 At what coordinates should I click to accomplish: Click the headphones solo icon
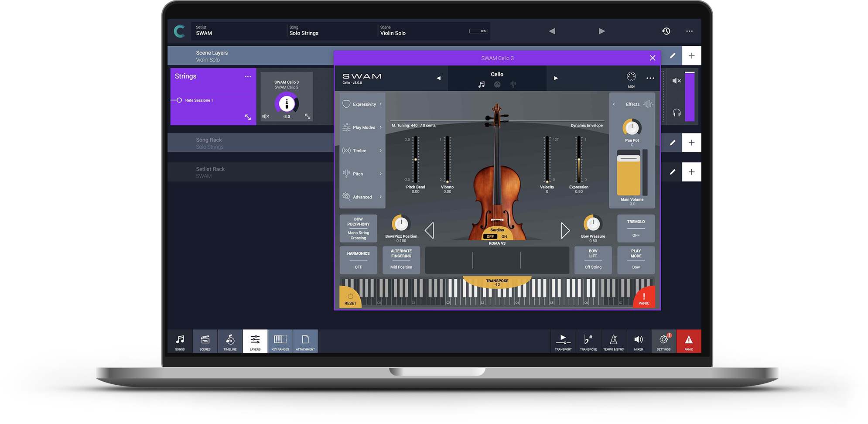(677, 113)
